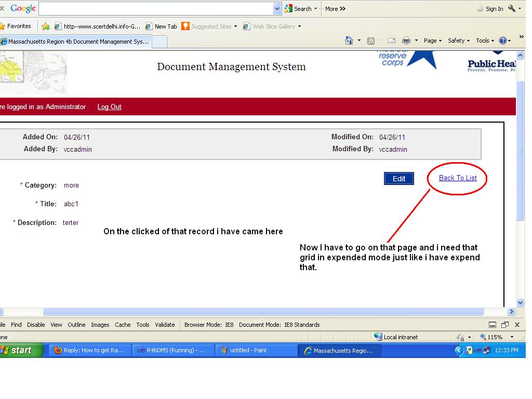Close the developer tools pane
Screen dimensions: 532x399
pos(517,325)
